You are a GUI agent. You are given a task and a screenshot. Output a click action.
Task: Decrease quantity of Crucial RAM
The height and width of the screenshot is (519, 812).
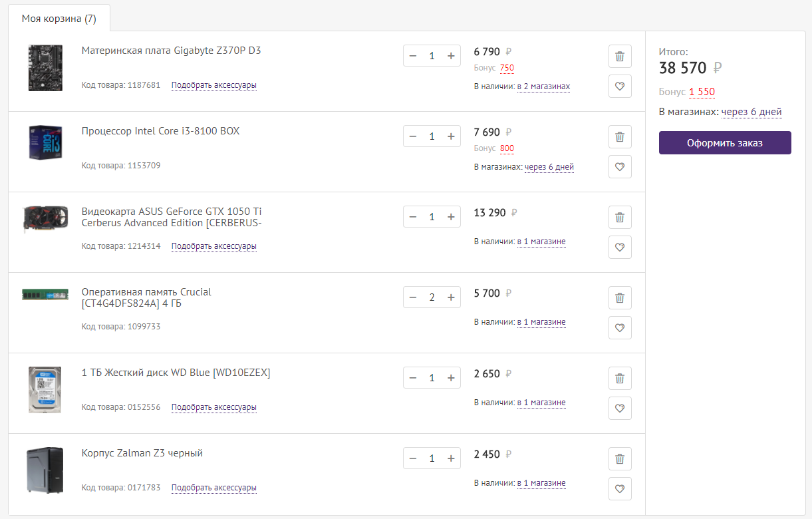[413, 297]
